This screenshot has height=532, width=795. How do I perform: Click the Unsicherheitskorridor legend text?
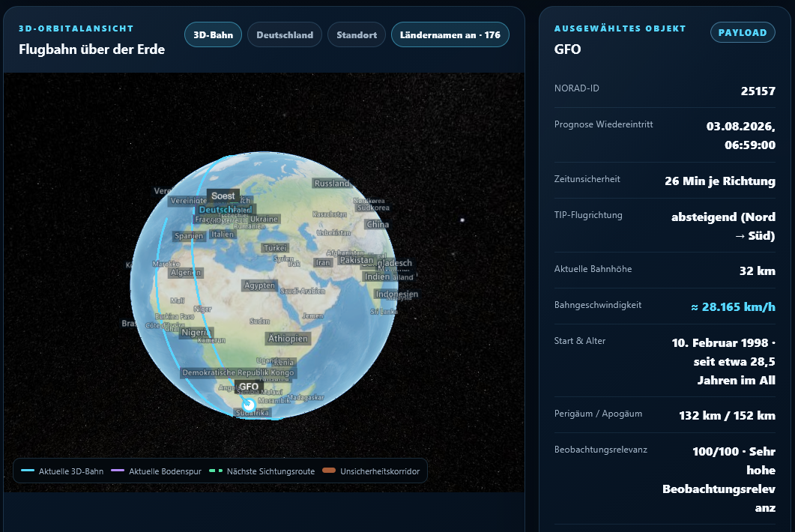[x=380, y=471]
